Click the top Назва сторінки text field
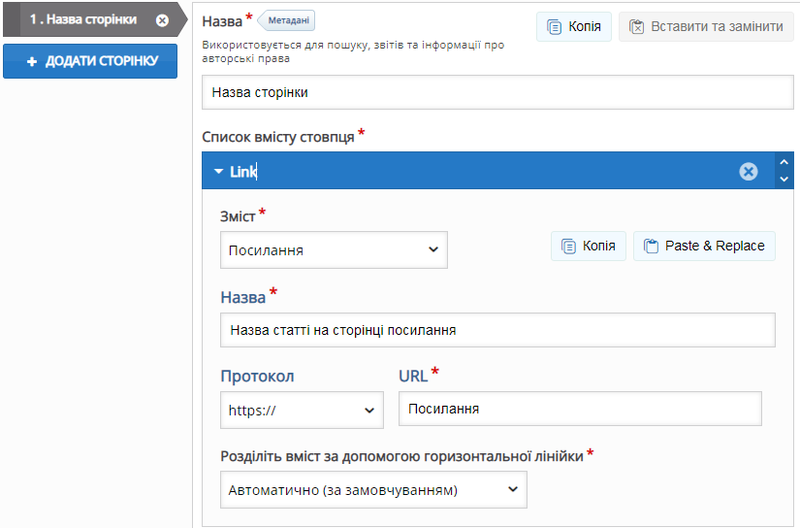Image resolution: width=800 pixels, height=528 pixels. 497,93
